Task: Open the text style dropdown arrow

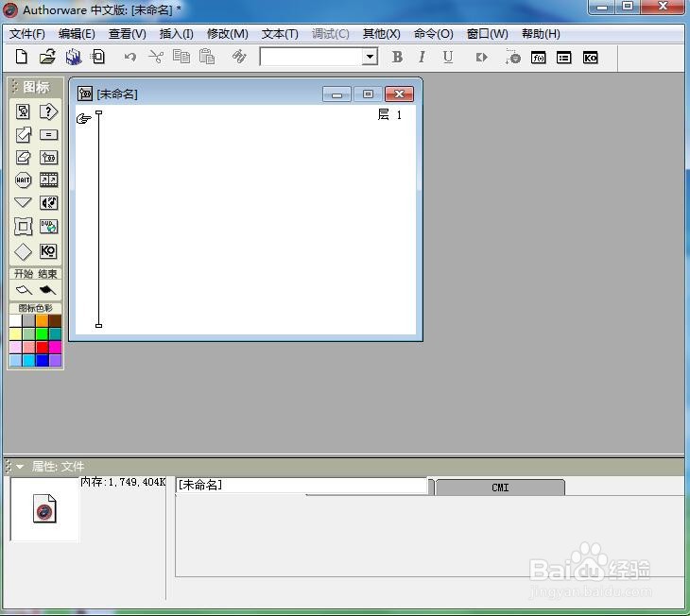Action: (x=371, y=57)
